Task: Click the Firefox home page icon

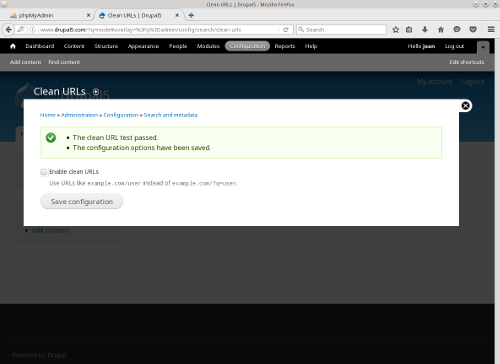Action: 441,30
